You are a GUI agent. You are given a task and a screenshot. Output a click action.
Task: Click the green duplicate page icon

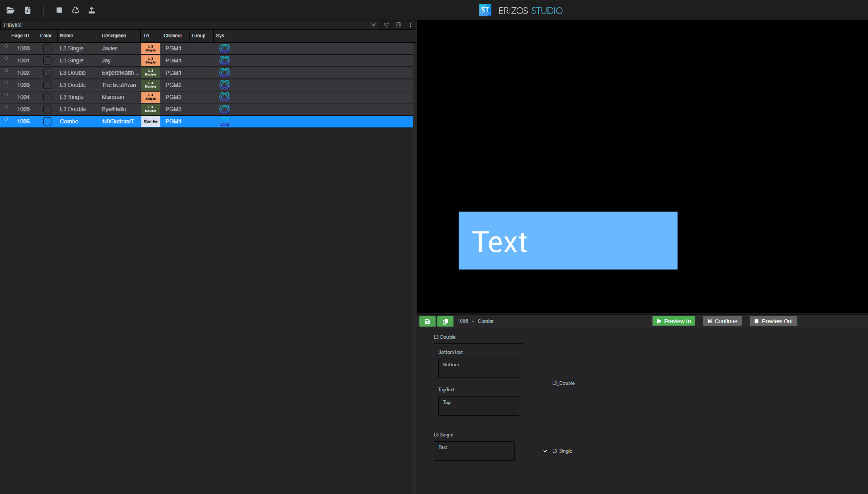coord(445,321)
